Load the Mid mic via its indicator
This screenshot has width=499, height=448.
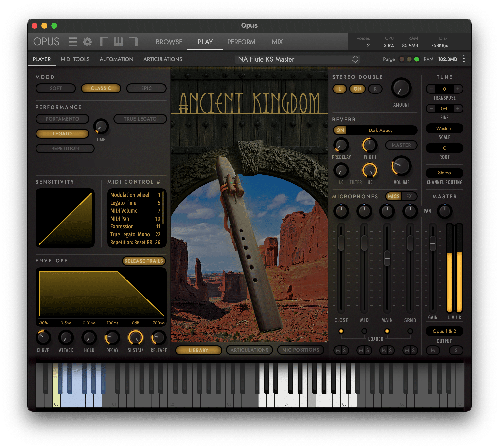(364, 331)
